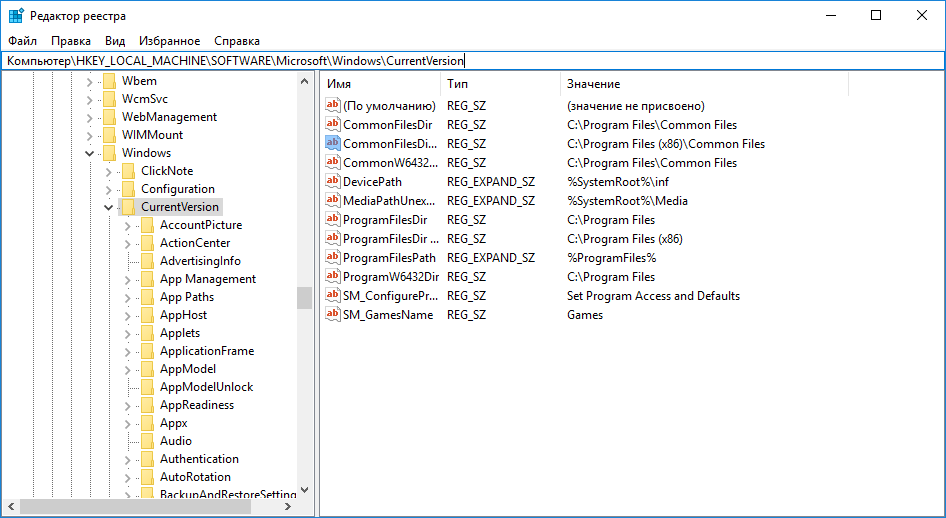Sort values by Имя column header
The height and width of the screenshot is (518, 946).
(380, 84)
